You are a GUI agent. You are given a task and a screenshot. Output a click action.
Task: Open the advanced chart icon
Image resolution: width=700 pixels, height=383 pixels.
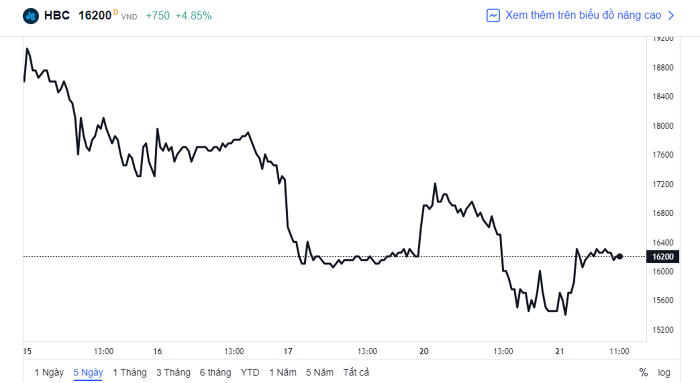[493, 16]
